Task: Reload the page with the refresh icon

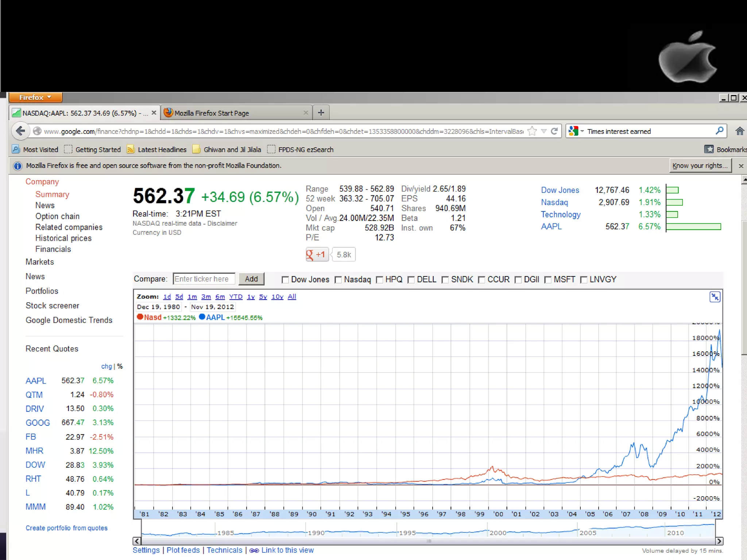Action: point(554,131)
